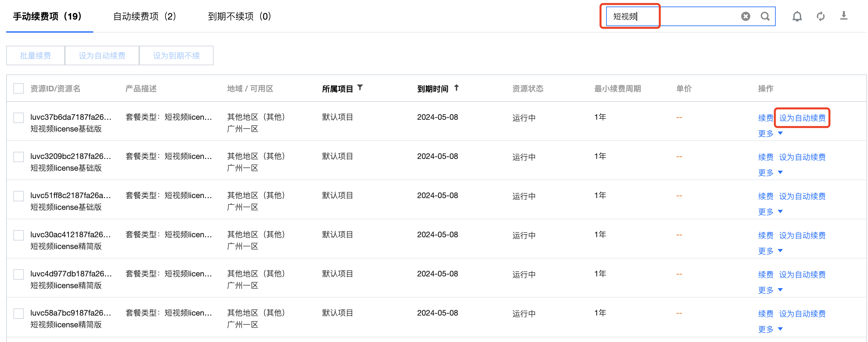868x342 pixels.
Task: Click resource ID luvc58a7bc9187fa26…
Action: [71, 312]
